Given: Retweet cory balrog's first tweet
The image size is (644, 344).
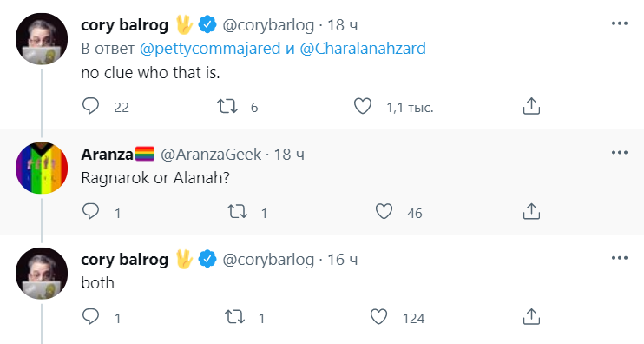Looking at the screenshot, I should coord(227,107).
